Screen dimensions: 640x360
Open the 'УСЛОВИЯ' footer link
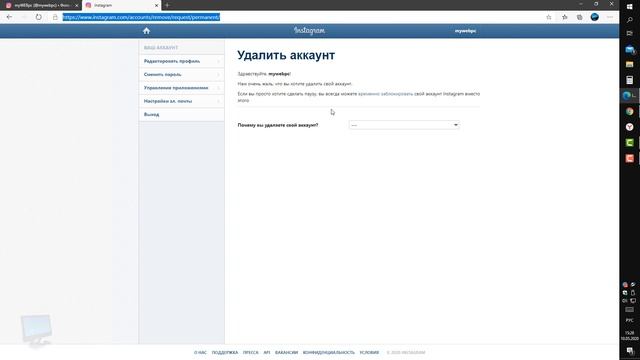pos(369,352)
